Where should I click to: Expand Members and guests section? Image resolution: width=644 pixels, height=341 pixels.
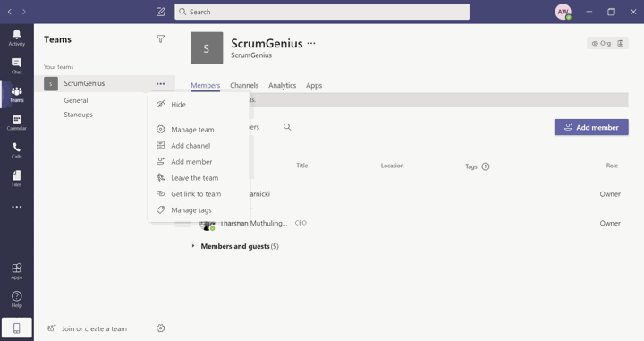click(193, 246)
